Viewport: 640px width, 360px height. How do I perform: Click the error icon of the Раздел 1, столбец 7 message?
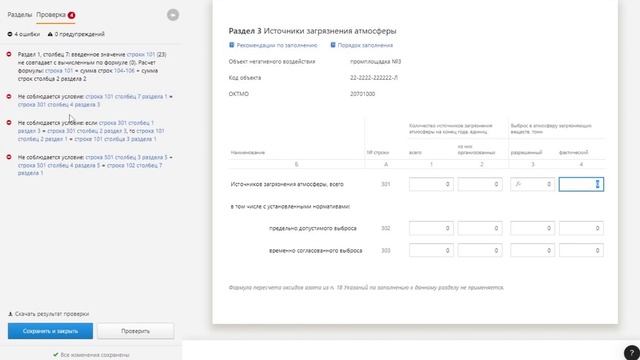point(9,54)
